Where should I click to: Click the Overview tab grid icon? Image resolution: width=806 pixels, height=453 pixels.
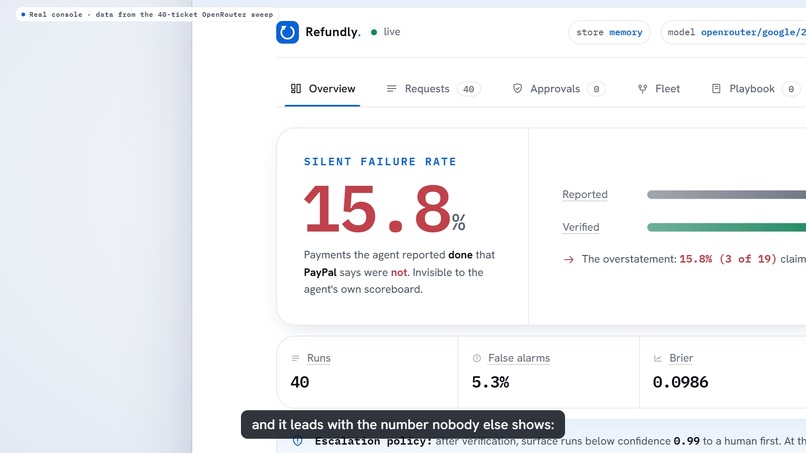(x=296, y=88)
